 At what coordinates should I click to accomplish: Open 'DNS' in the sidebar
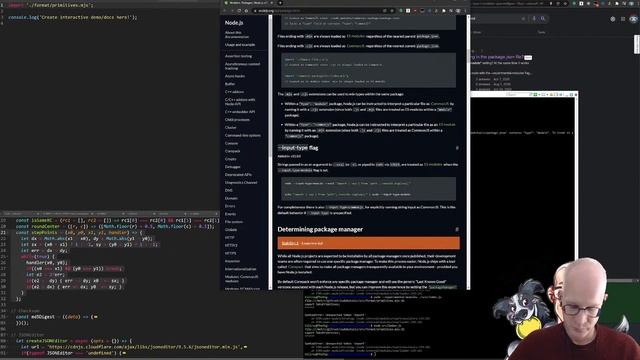pyautogui.click(x=229, y=190)
